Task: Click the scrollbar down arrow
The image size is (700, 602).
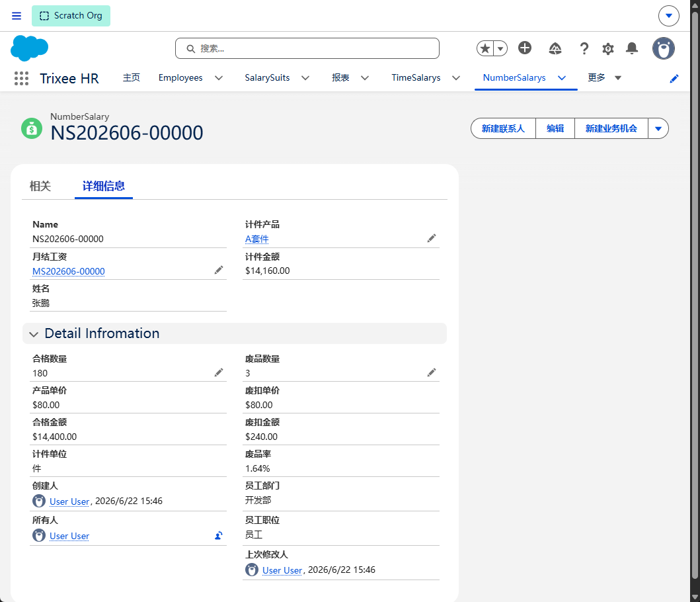Action: [x=695, y=597]
